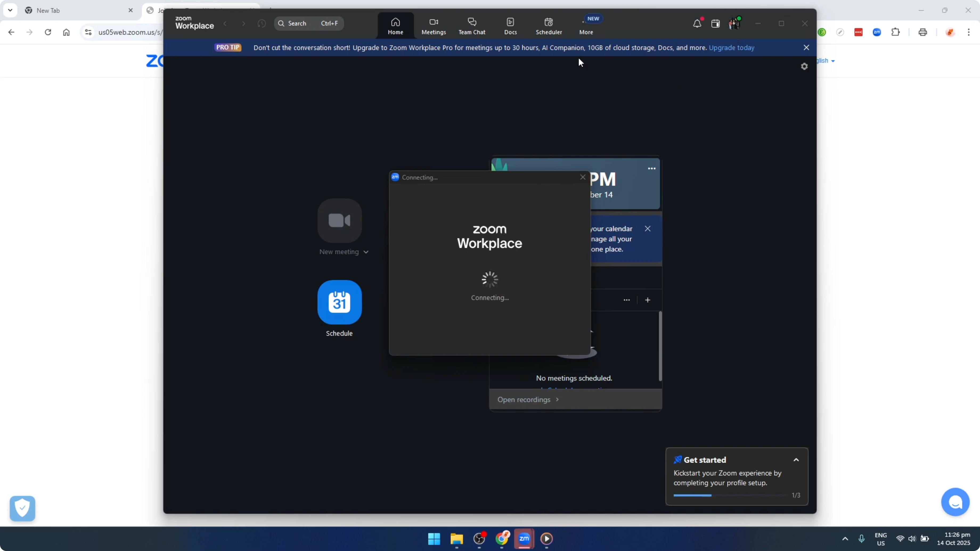Click the Zoom Search box
The width and height of the screenshot is (980, 551).
(309, 24)
